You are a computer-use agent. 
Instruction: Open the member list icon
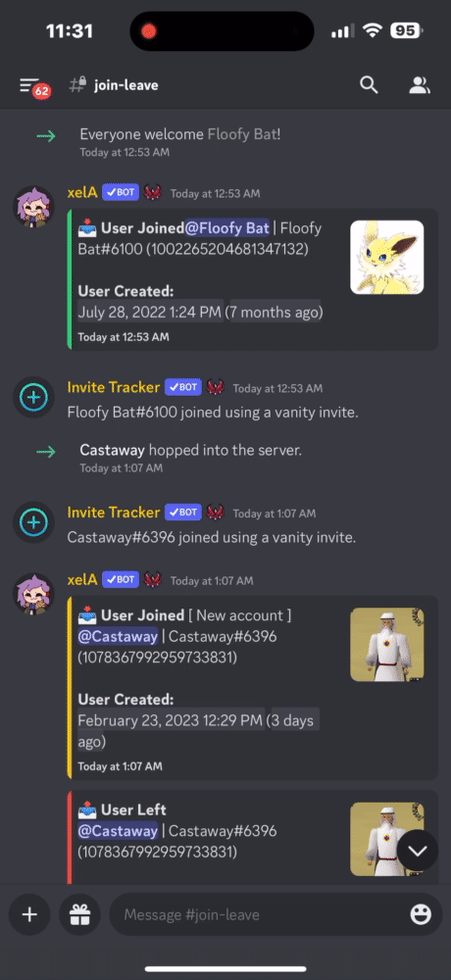[419, 85]
